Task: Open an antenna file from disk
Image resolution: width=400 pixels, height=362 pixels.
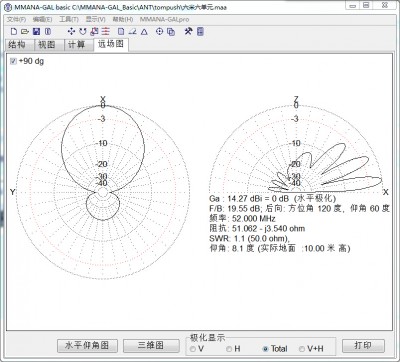Action: 24,32
